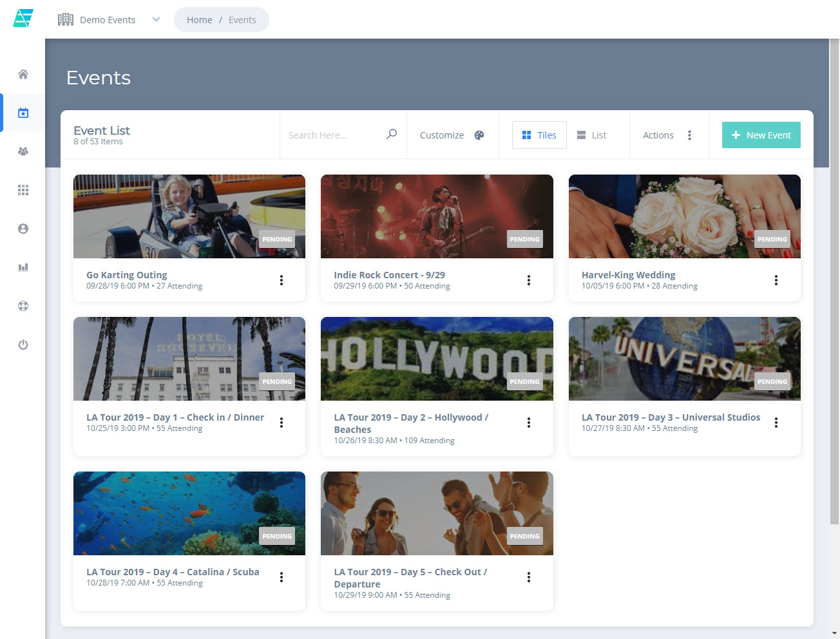This screenshot has width=840, height=639.
Task: Go to Home in breadcrumb
Action: click(199, 20)
